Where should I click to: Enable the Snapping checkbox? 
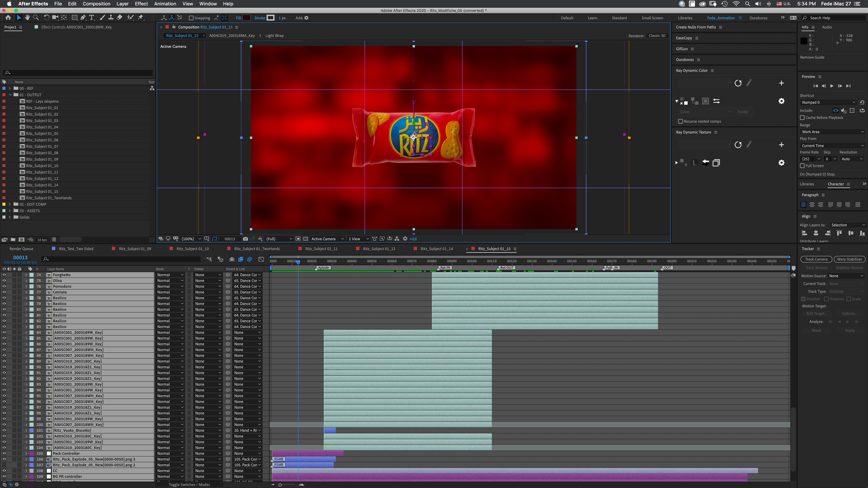click(191, 18)
